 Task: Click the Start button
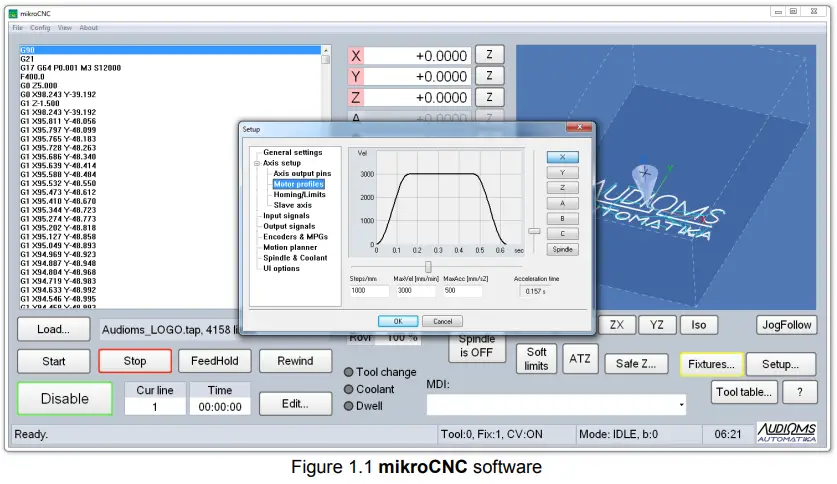[54, 361]
